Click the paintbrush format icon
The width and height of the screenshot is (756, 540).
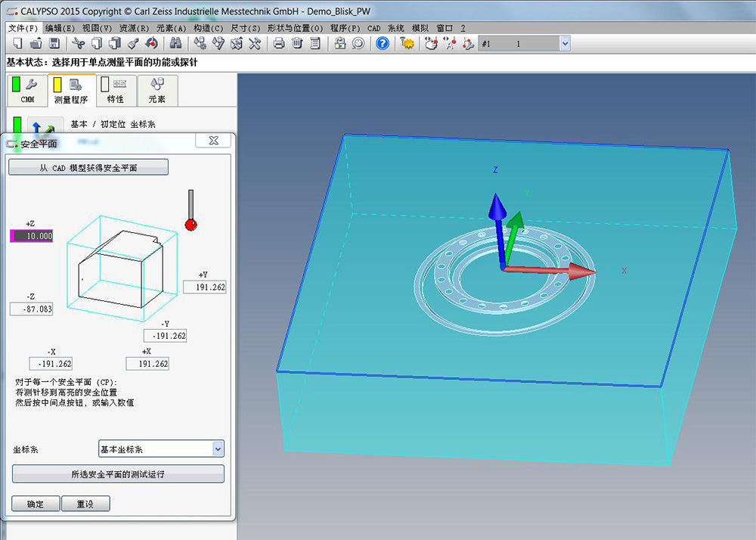(133, 44)
